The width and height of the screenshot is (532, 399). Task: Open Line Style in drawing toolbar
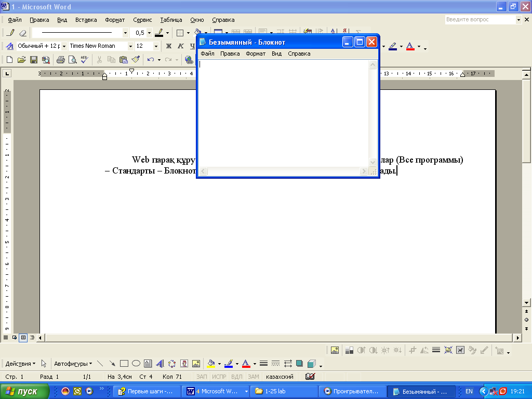263,363
